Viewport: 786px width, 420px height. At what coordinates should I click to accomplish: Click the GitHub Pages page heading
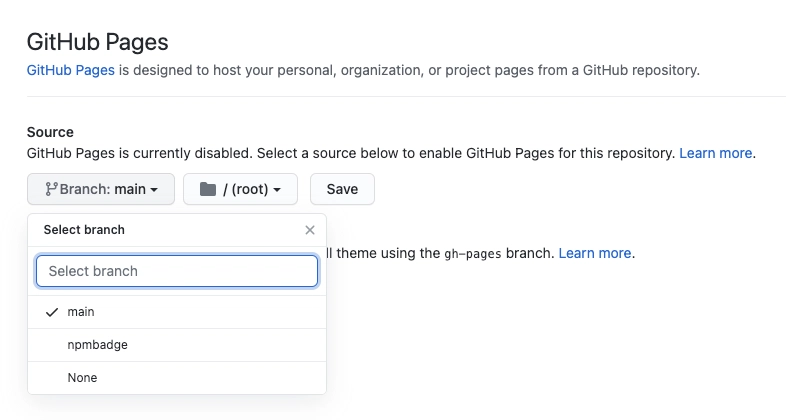click(98, 42)
